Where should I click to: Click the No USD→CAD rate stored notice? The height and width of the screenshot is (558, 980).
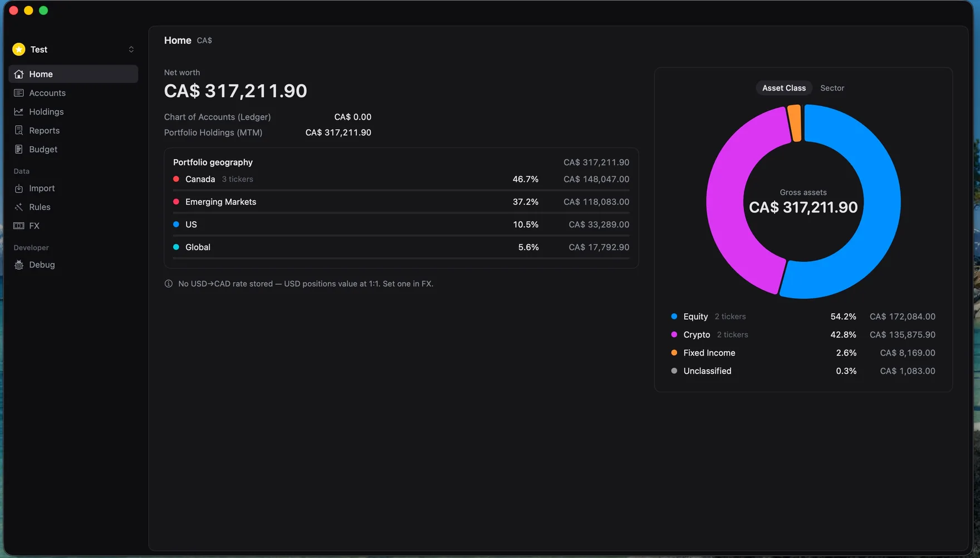pos(306,284)
